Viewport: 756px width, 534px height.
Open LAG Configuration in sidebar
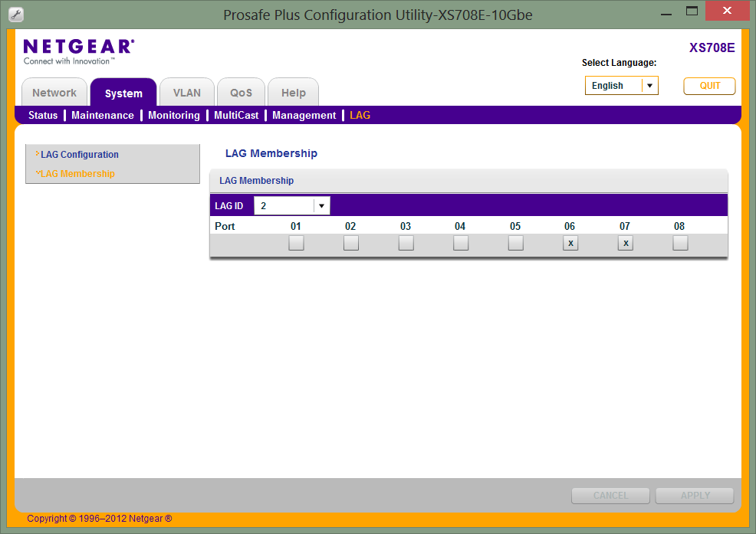click(80, 154)
